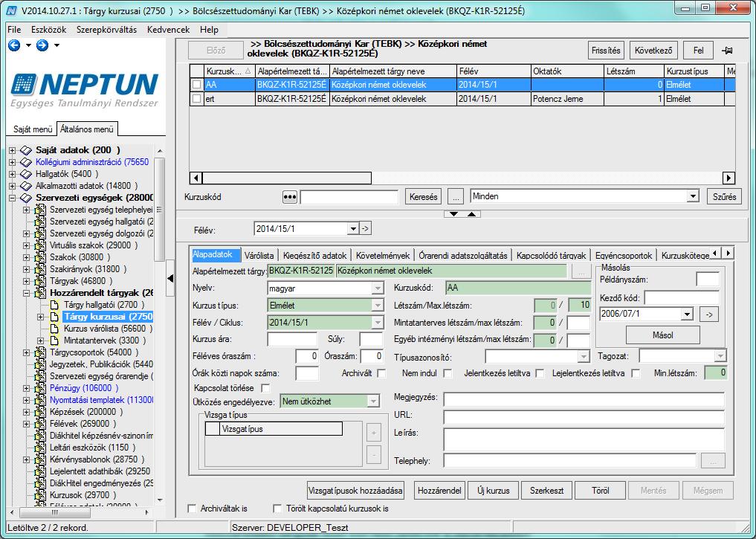
Task: Click the Kurzus várólista page icon
Action: [x=54, y=329]
